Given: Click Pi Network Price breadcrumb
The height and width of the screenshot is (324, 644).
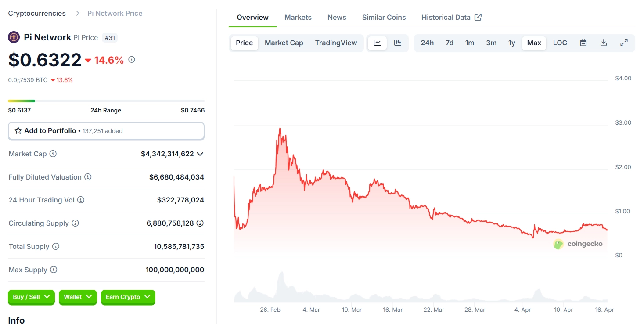Looking at the screenshot, I should tap(115, 14).
